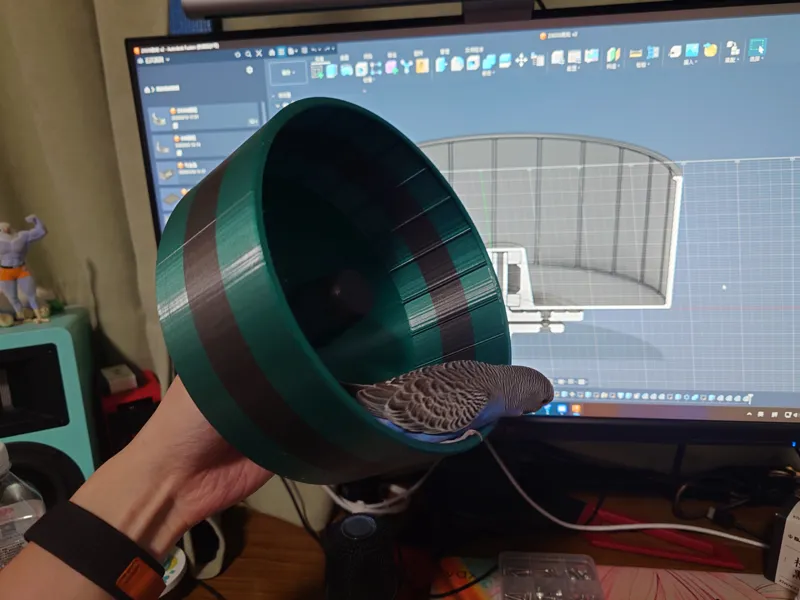Click the yellow panel icon in the toolbar
This screenshot has height=600, width=800.
[422, 66]
